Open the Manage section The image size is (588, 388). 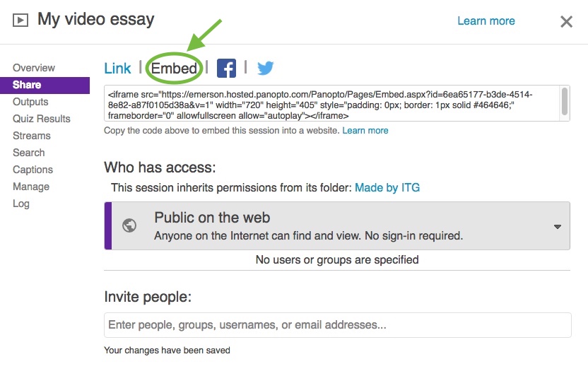[x=31, y=187]
